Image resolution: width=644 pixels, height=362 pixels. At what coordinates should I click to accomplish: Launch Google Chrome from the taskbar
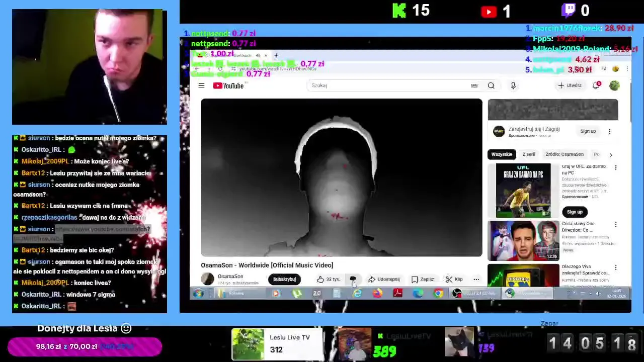click(x=439, y=293)
